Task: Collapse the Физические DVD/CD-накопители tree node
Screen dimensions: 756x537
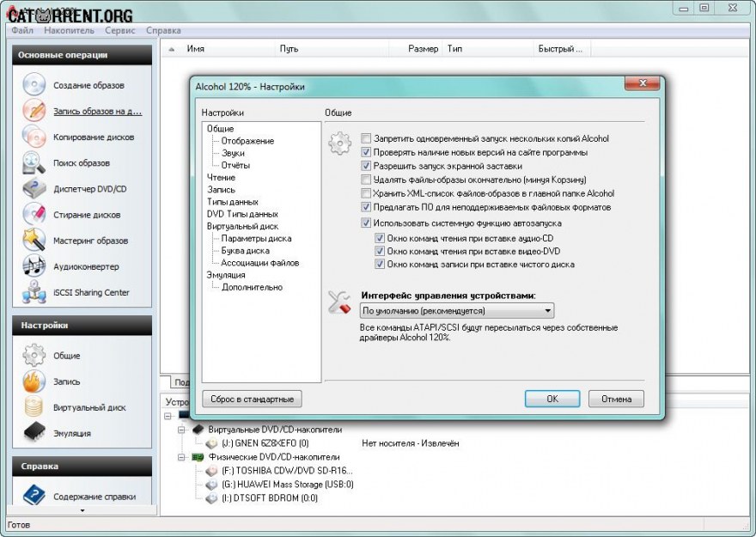Action: (x=182, y=457)
